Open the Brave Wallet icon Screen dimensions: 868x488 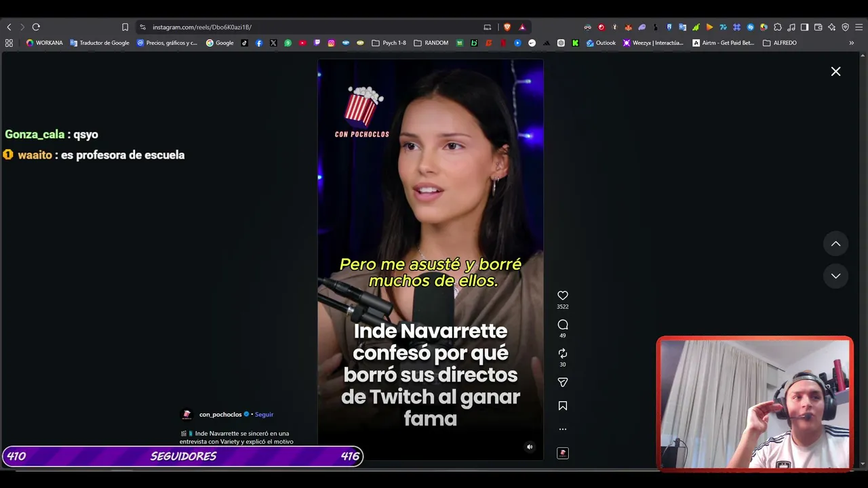[818, 27]
